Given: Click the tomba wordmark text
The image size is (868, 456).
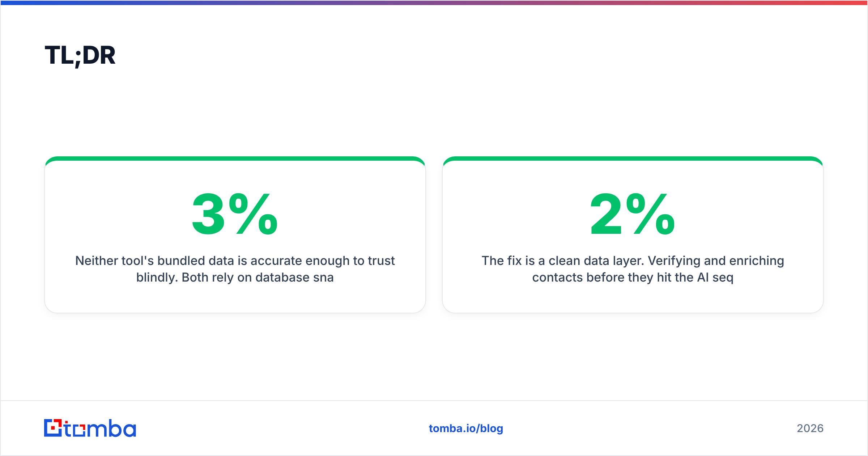Looking at the screenshot, I should 100,428.
